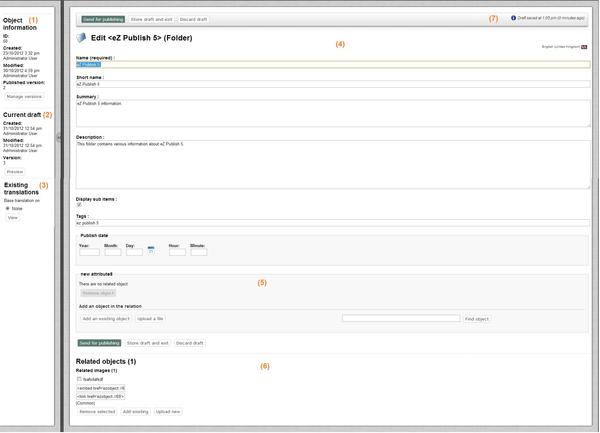600x433 pixels.
Task: Open the Publish date calendar picker icon
Action: pyautogui.click(x=151, y=250)
